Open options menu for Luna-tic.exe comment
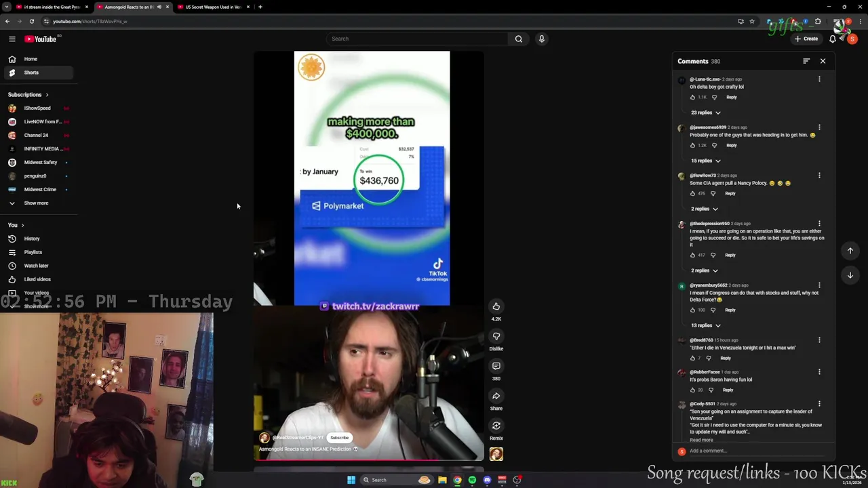Viewport: 868px width, 488px height. point(819,79)
